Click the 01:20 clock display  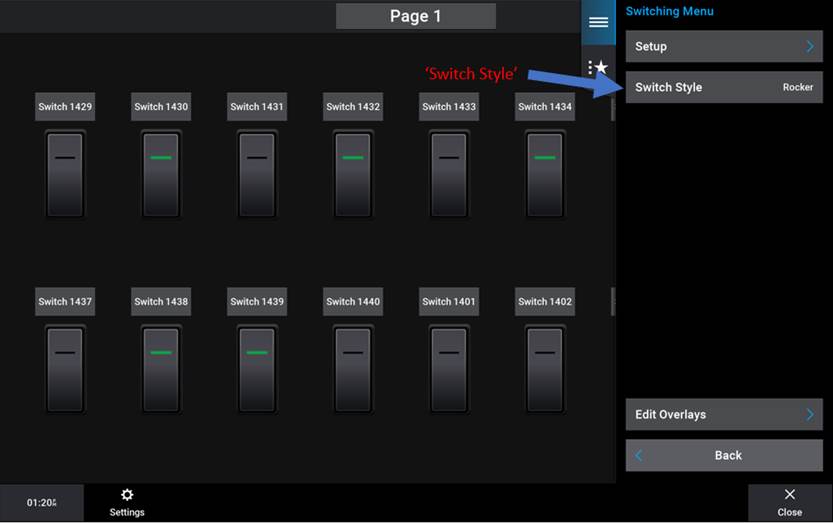coord(41,503)
